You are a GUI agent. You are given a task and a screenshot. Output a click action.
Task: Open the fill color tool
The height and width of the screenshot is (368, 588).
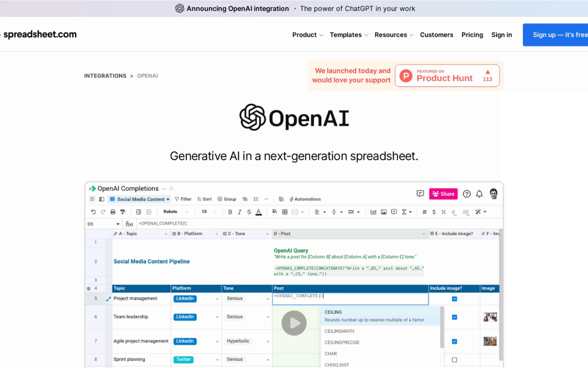(274, 212)
